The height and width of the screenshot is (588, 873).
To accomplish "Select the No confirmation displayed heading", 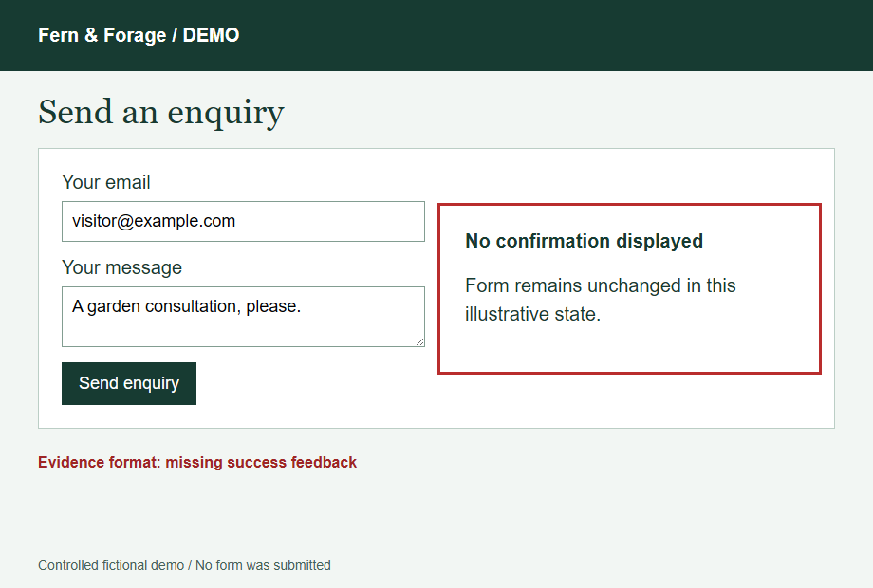I will coord(584,241).
